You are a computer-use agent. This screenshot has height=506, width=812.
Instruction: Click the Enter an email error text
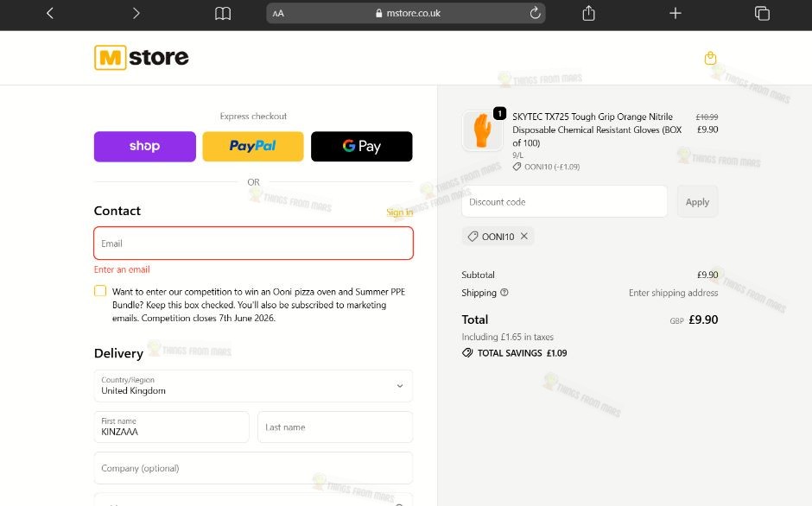122,269
